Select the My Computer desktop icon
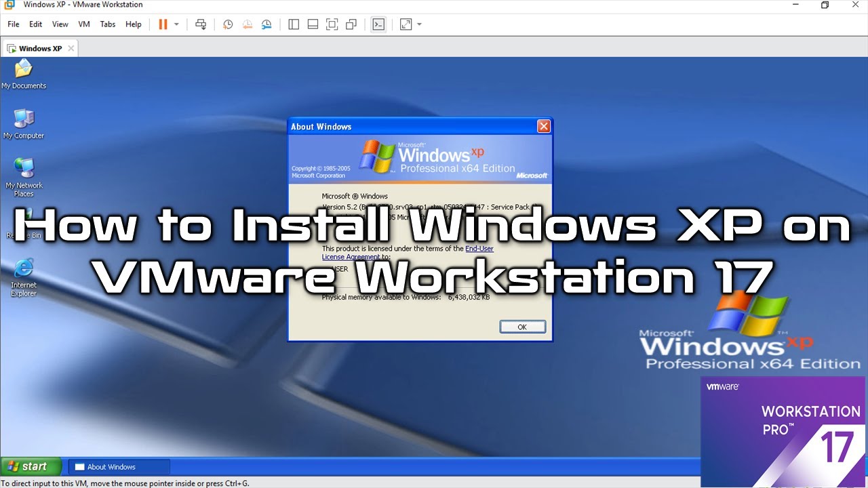 [x=24, y=124]
